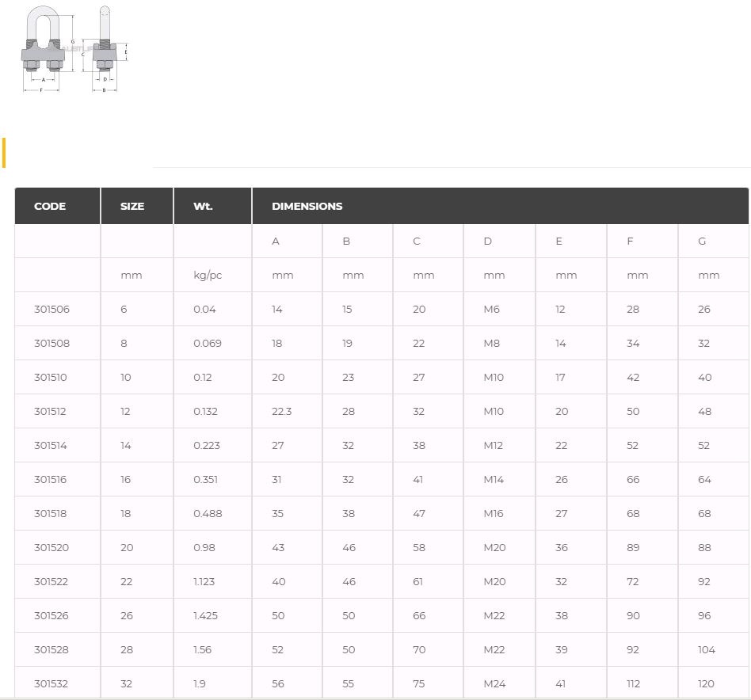
Task: Click M20 in the 301520 row
Action: [494, 547]
